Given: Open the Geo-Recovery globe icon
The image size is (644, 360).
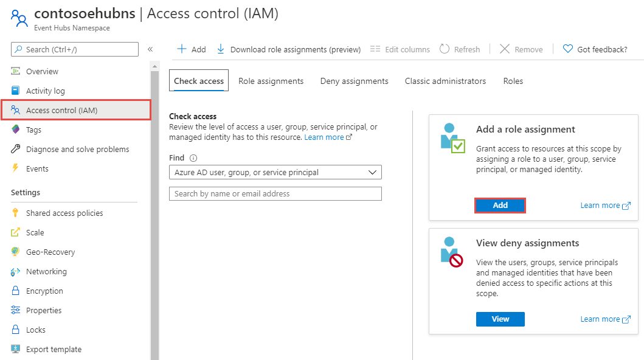Looking at the screenshot, I should click(16, 252).
